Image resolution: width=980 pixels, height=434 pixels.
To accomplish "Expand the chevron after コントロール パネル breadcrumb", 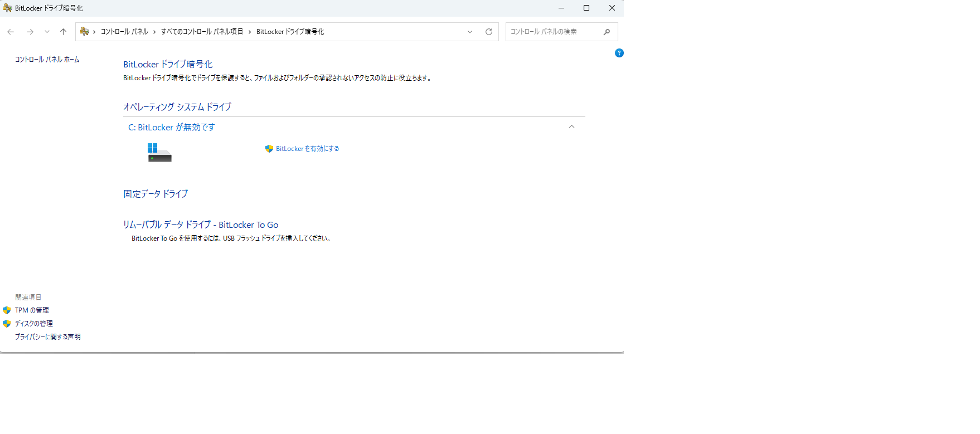I will tap(154, 32).
